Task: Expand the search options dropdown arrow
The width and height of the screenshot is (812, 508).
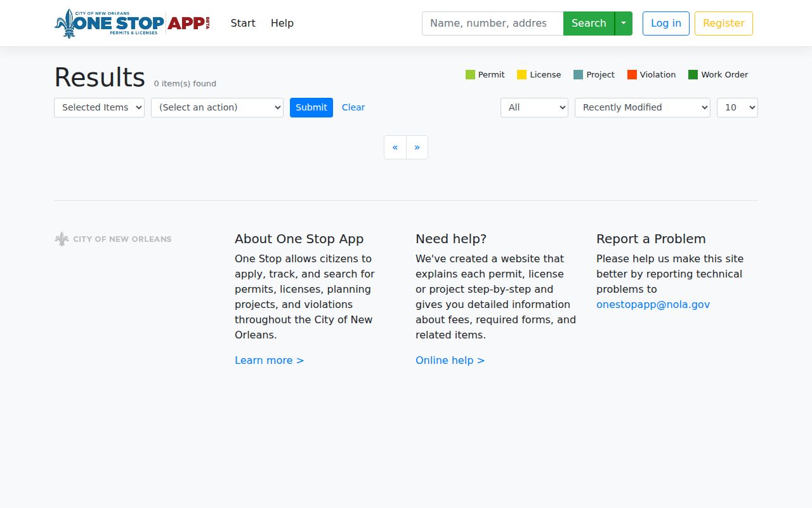Action: coord(624,23)
